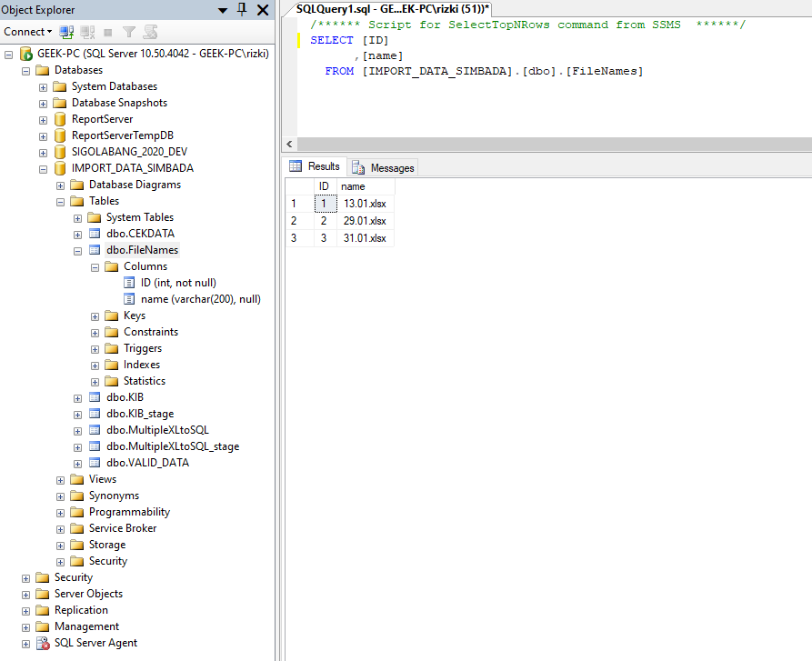Click the SELECT keyword in the query editor
The image size is (812, 661).
coord(331,40)
